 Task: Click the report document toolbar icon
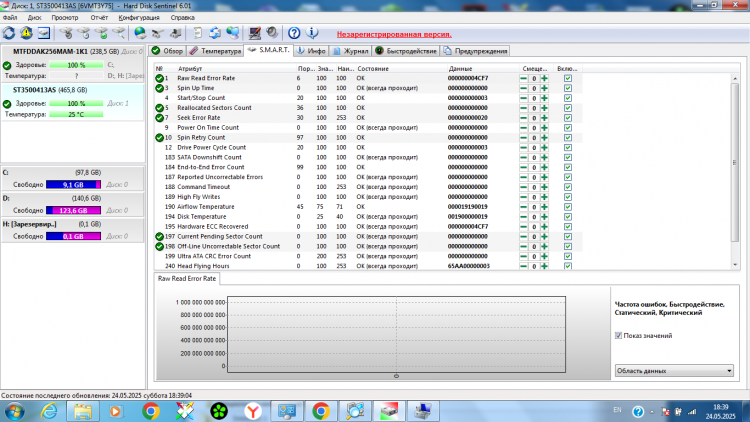[x=197, y=33]
